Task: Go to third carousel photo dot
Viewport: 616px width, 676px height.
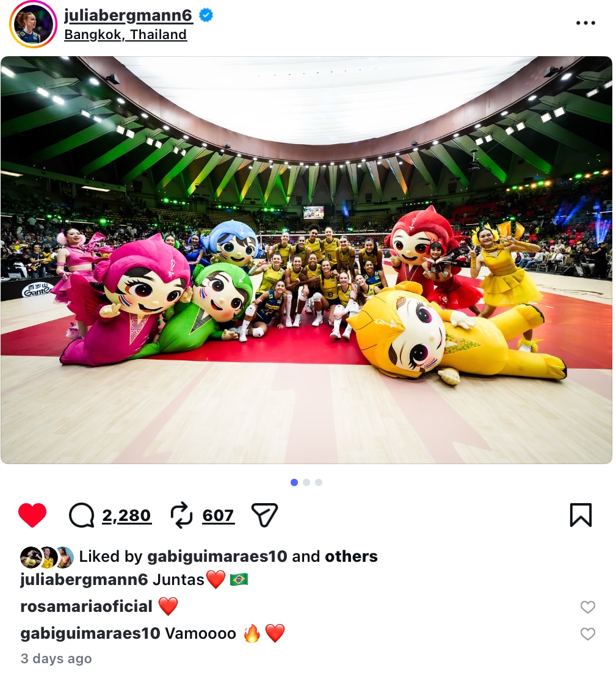Action: (319, 482)
